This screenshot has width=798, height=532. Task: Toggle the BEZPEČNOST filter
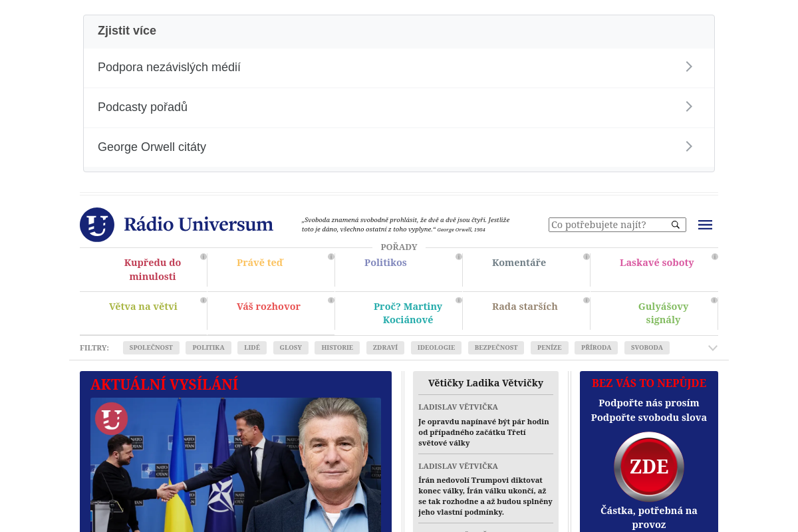(495, 347)
